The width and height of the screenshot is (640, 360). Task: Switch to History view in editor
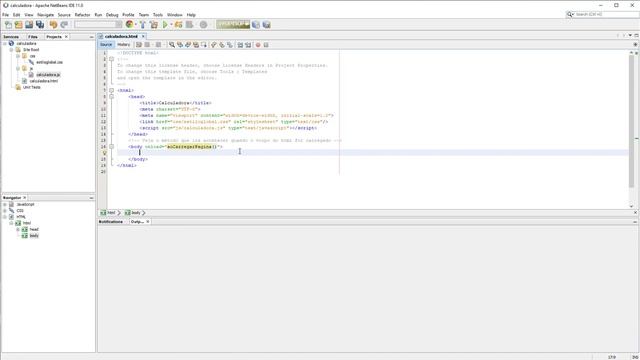(123, 44)
